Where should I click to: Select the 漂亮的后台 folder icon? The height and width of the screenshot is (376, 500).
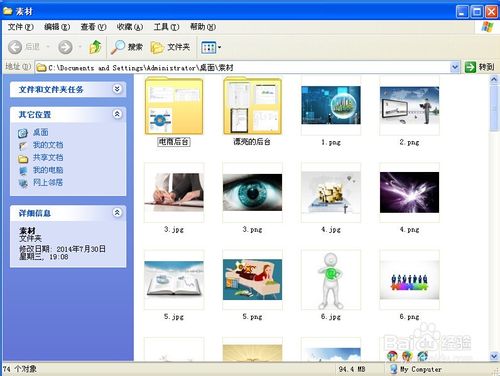click(252, 105)
